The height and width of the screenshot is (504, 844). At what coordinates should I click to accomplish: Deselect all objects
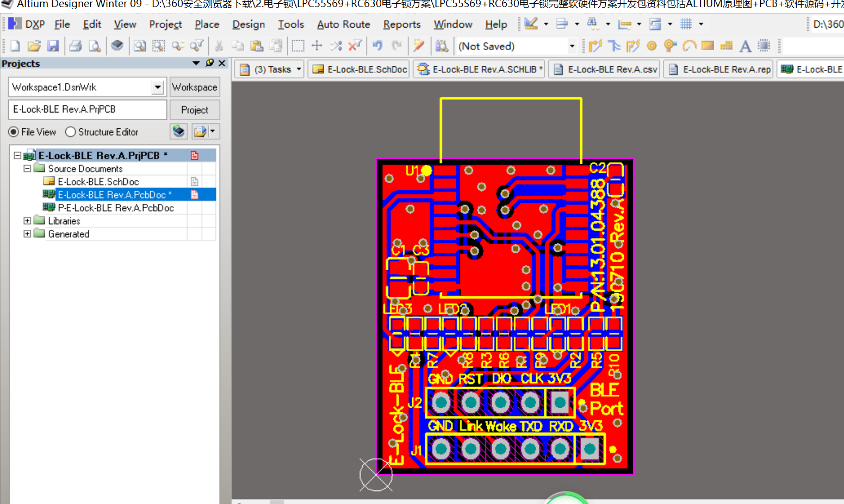coord(336,46)
